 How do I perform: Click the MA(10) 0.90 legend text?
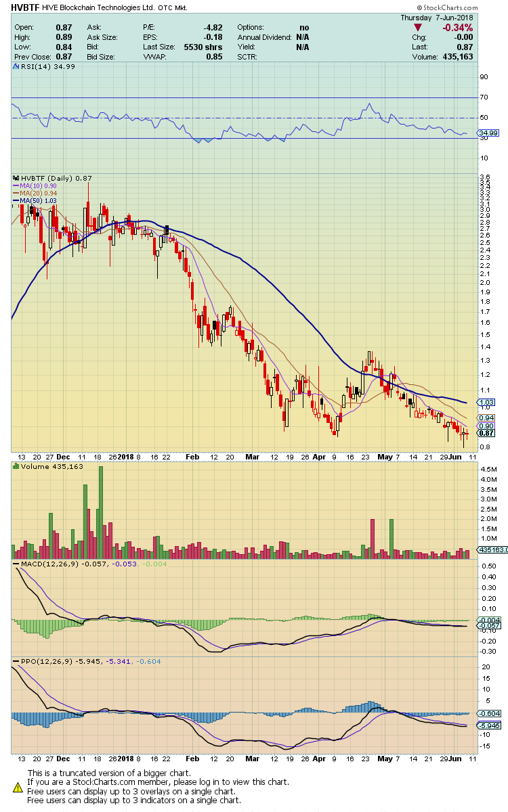click(37, 185)
